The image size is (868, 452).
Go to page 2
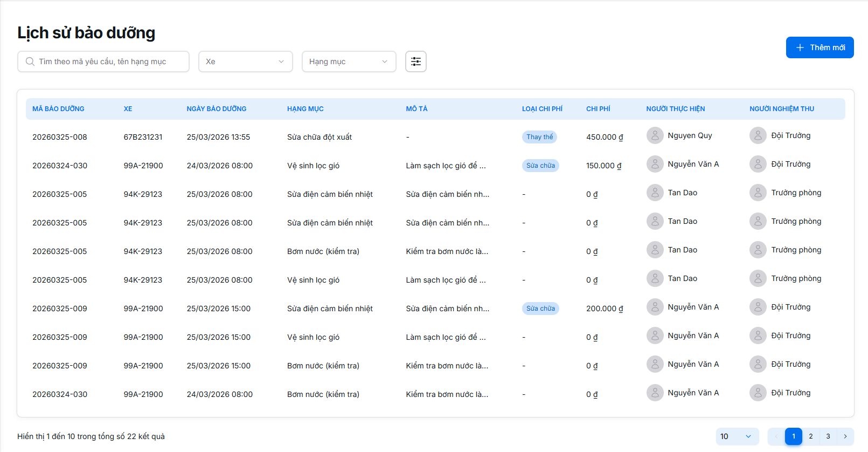click(x=810, y=436)
